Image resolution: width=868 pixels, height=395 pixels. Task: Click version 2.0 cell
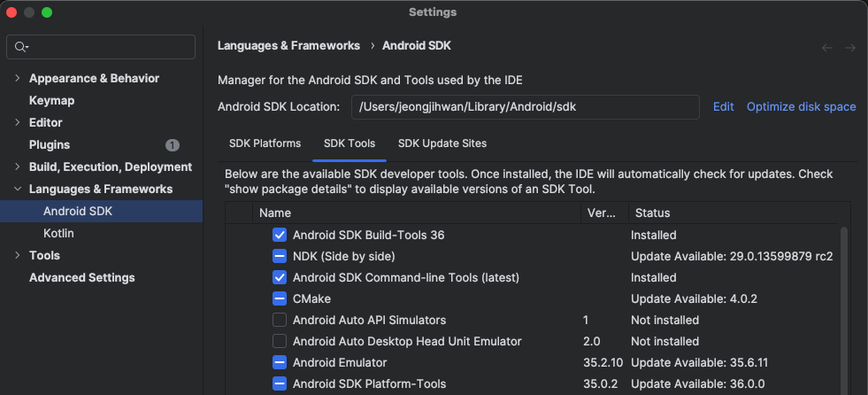[591, 341]
